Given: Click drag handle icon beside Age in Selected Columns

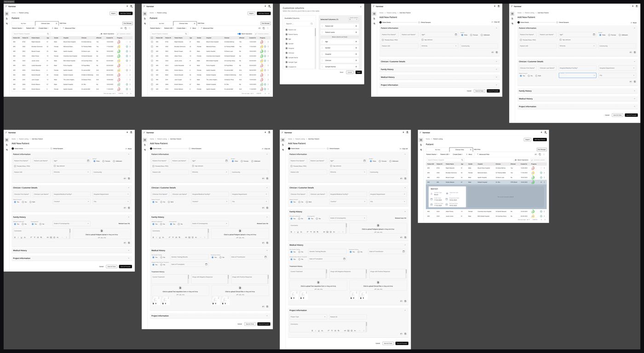Looking at the screenshot, I should coord(322,41).
